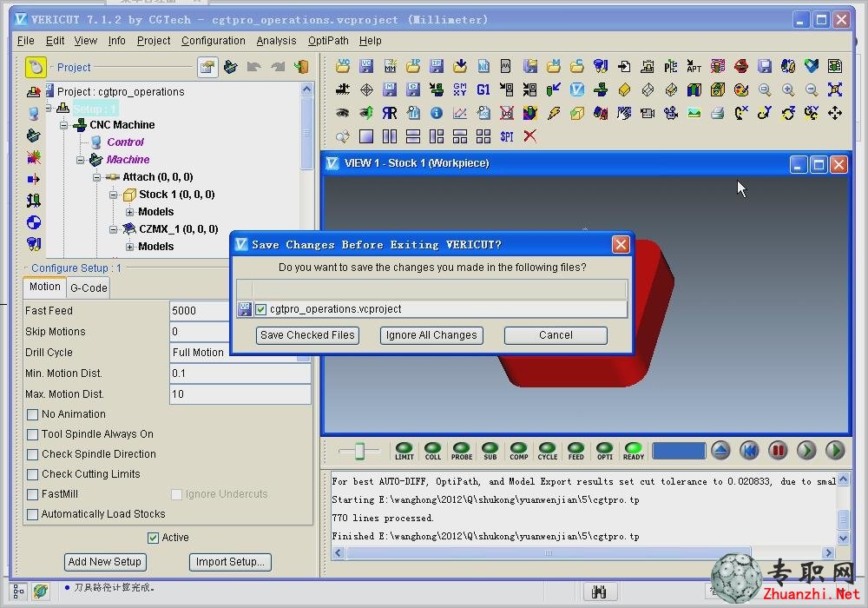Enable Automatically Load Stocks checkbox

click(33, 514)
